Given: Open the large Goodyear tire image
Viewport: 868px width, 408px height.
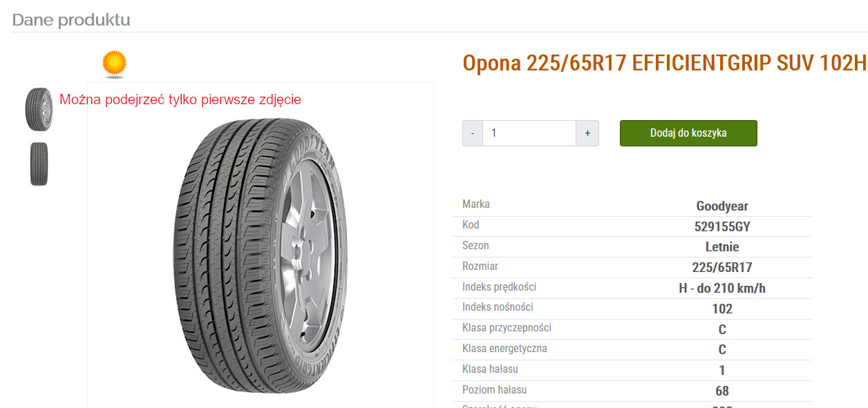Looking at the screenshot, I should [261, 255].
